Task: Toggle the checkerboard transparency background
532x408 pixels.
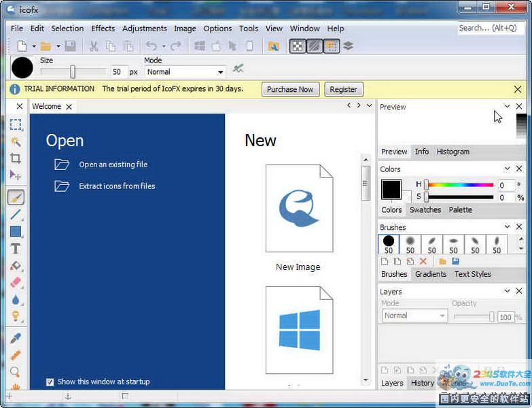Action: pyautogui.click(x=298, y=46)
